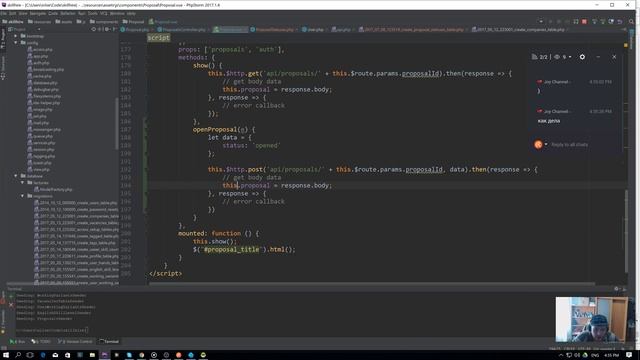Close the terminal session with red X icon
This screenshot has height=360, width=640.
tap(11, 304)
